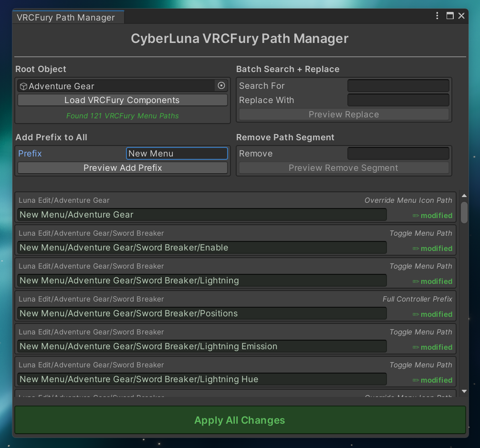This screenshot has width=480, height=448.
Task: Click Preview Remove Segment button
Action: (344, 167)
